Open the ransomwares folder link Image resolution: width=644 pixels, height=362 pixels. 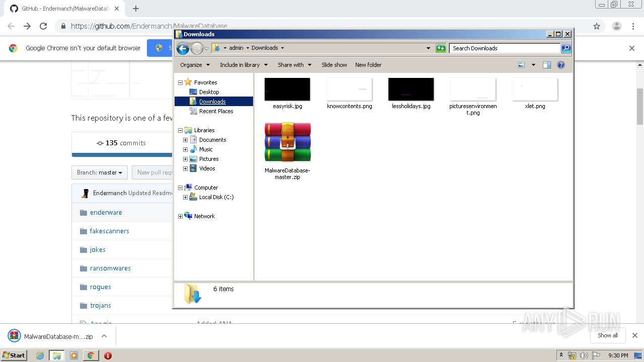(x=110, y=268)
